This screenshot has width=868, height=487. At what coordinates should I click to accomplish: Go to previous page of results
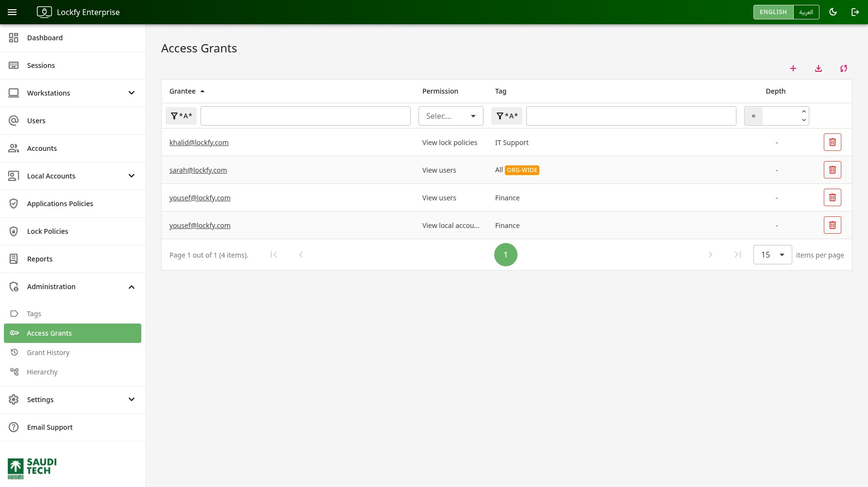[301, 255]
